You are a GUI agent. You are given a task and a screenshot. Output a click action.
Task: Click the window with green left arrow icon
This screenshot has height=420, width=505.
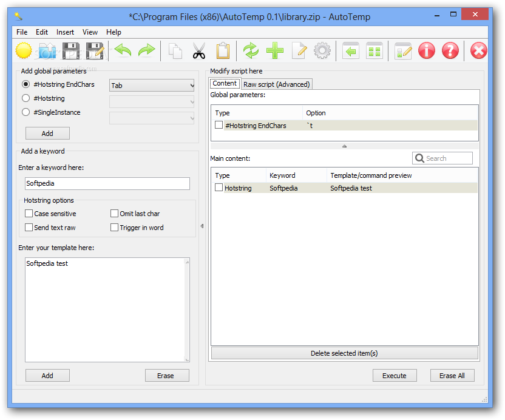coord(351,50)
